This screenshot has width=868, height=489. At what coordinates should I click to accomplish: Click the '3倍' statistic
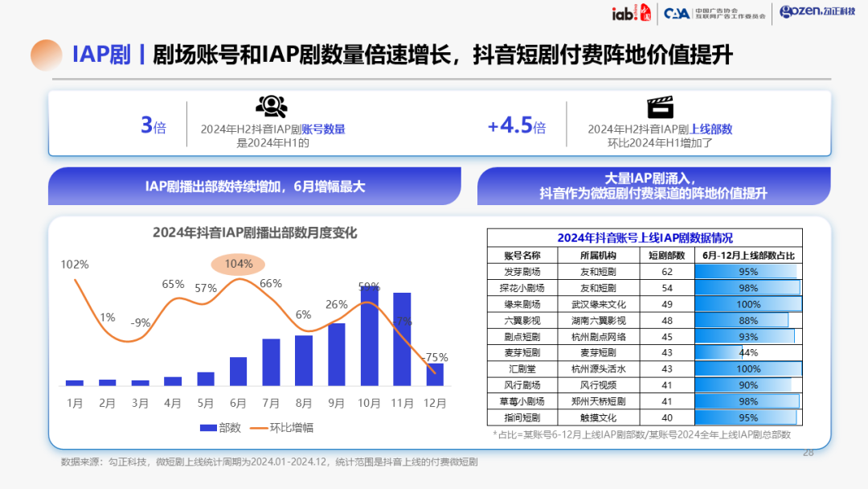click(x=154, y=125)
